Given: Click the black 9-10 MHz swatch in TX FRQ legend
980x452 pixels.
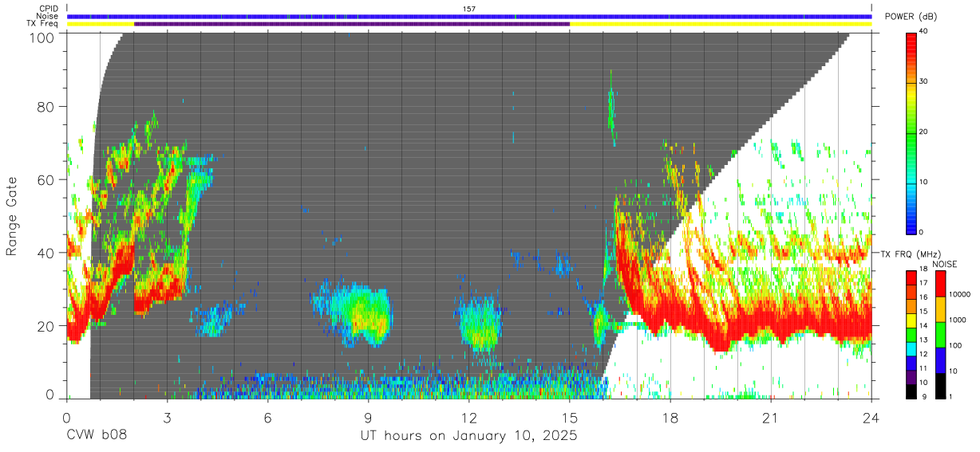Looking at the screenshot, I should point(911,391).
